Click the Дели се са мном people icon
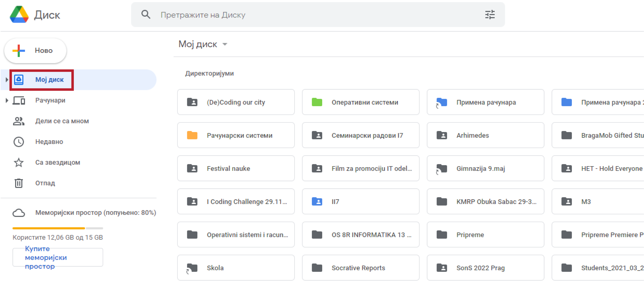The width and height of the screenshot is (644, 289). click(19, 121)
